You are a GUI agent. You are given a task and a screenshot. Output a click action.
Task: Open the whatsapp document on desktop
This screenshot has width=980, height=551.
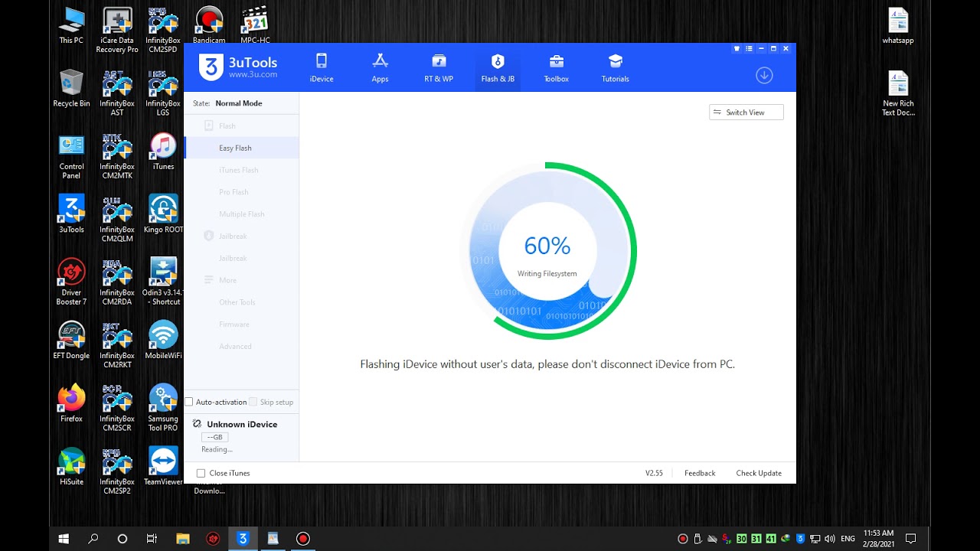[898, 25]
